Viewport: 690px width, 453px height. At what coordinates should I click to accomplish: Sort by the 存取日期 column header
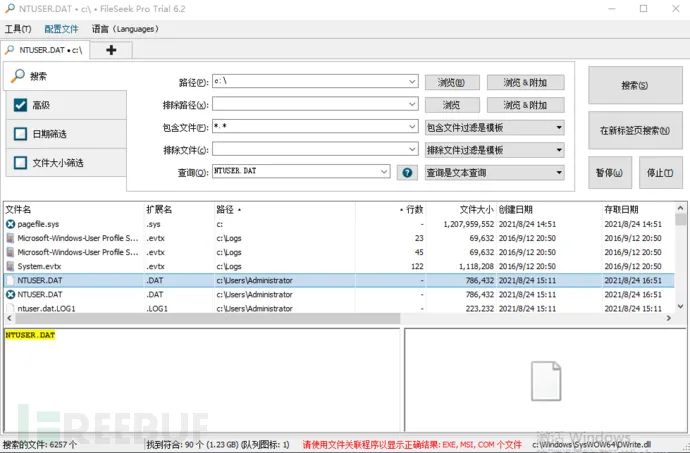pos(638,210)
